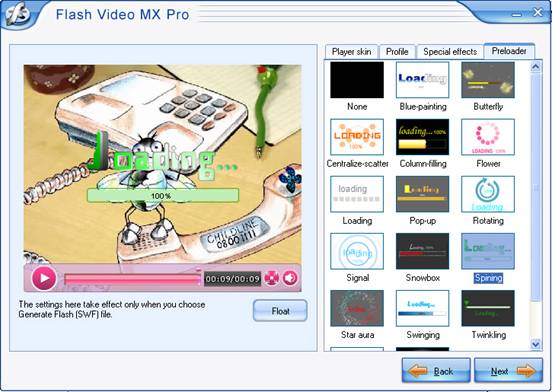Pick the Rotating preloader style

click(488, 194)
